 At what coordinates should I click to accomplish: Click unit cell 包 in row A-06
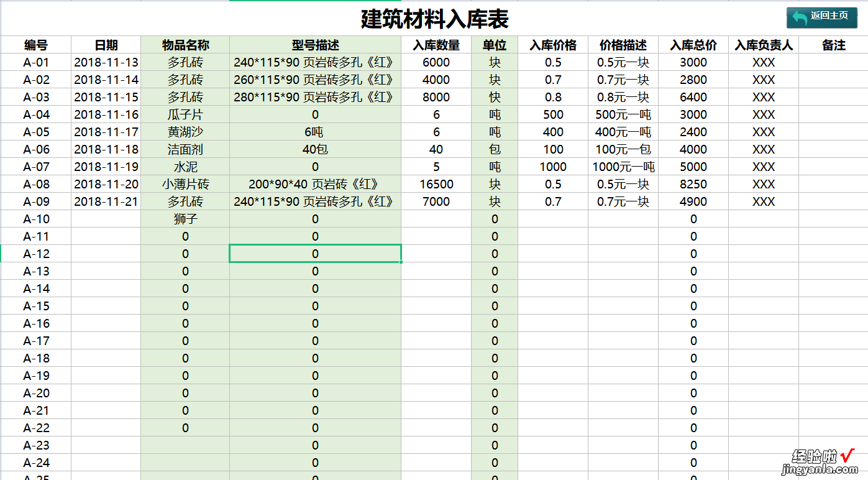495,149
